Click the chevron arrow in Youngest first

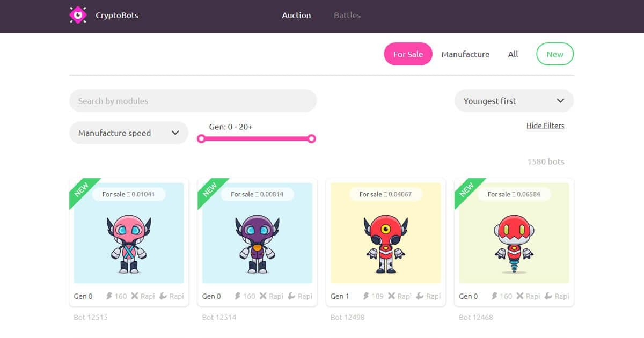tap(560, 101)
